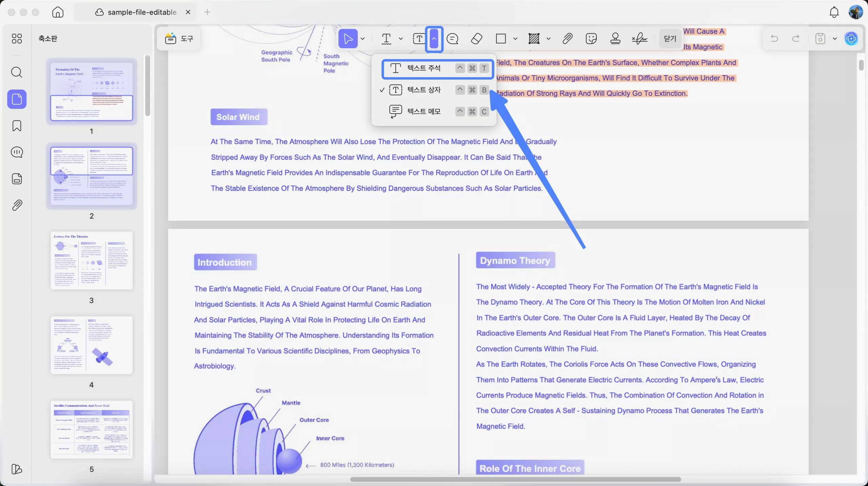Open the search sidebar icon
The width and height of the screenshot is (868, 486).
coord(17,72)
